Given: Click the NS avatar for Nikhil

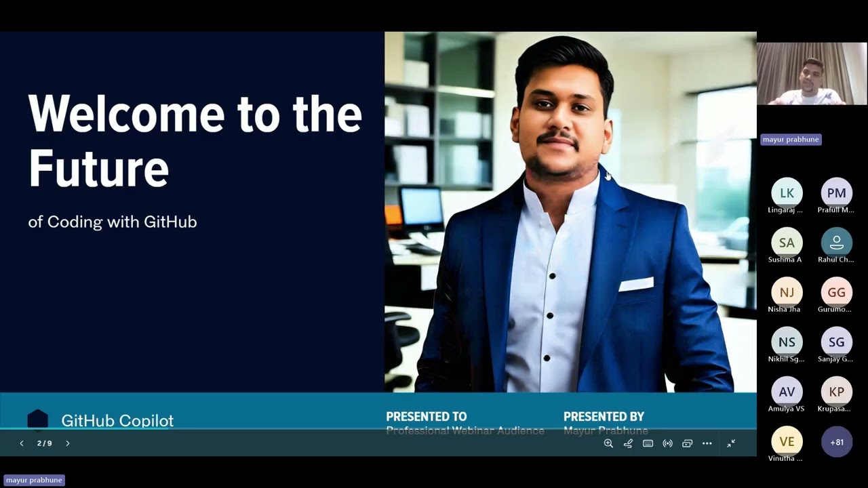Looking at the screenshot, I should point(787,342).
